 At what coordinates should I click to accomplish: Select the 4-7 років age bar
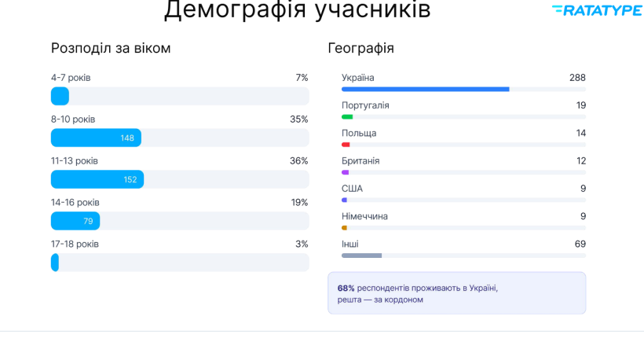tap(60, 97)
